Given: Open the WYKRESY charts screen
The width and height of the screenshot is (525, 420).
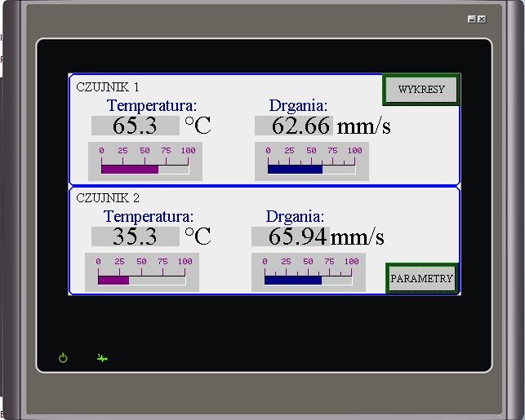Looking at the screenshot, I should 421,90.
